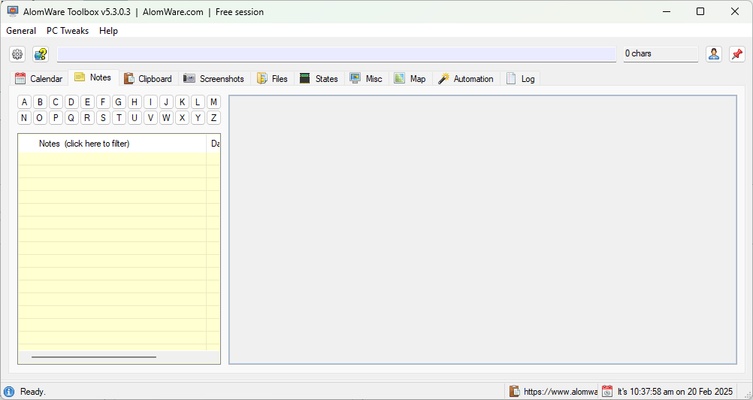Filter notes by letter O
753x400 pixels.
40,118
